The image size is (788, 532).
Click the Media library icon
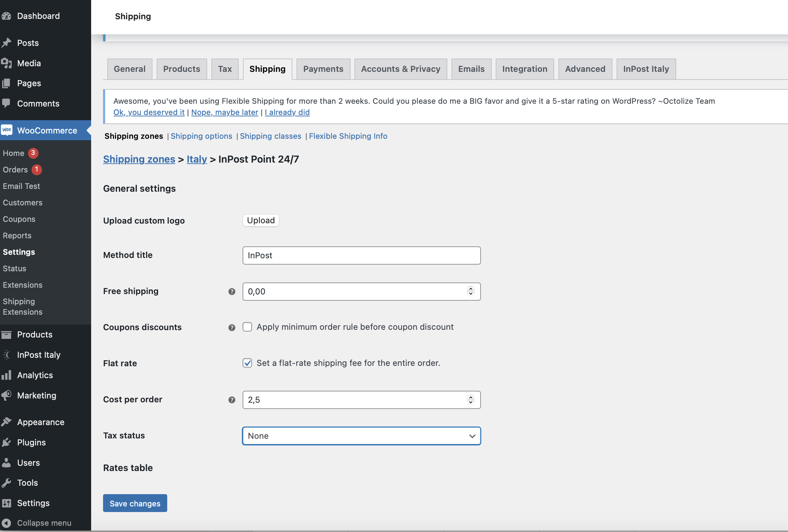tap(6, 63)
